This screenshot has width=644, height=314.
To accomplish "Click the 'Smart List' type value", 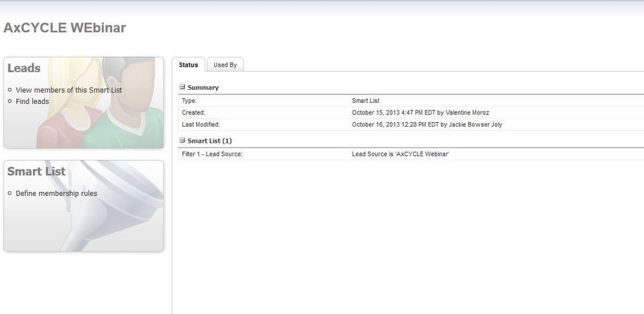I will pyautogui.click(x=365, y=100).
